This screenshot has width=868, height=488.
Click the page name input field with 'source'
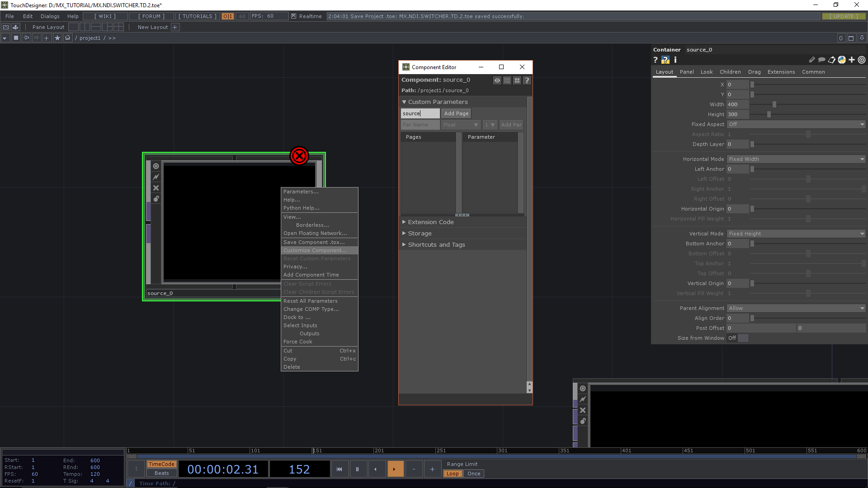[x=420, y=113]
